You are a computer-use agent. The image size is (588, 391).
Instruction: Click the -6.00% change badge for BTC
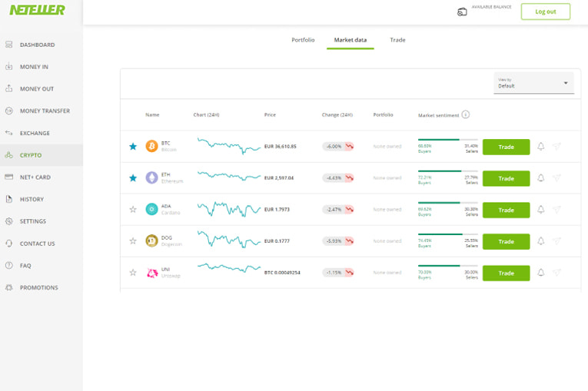tap(338, 147)
